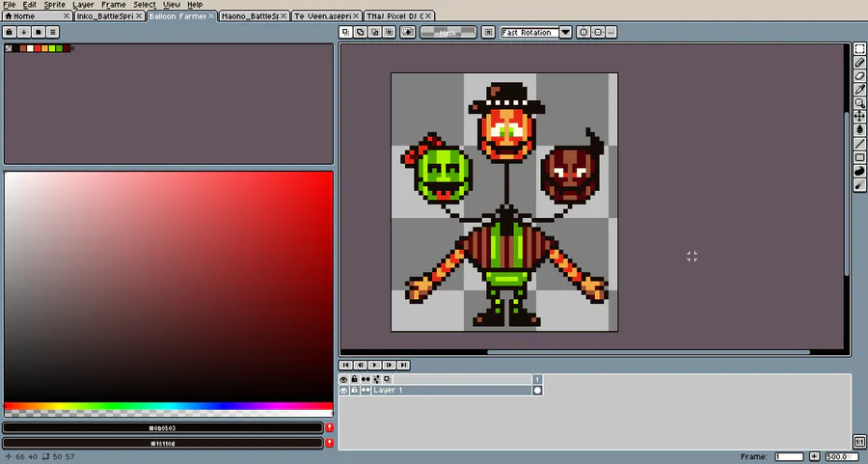This screenshot has height=464, width=868.
Task: Toggle continuous cels for Layer 1
Action: pyautogui.click(x=366, y=391)
